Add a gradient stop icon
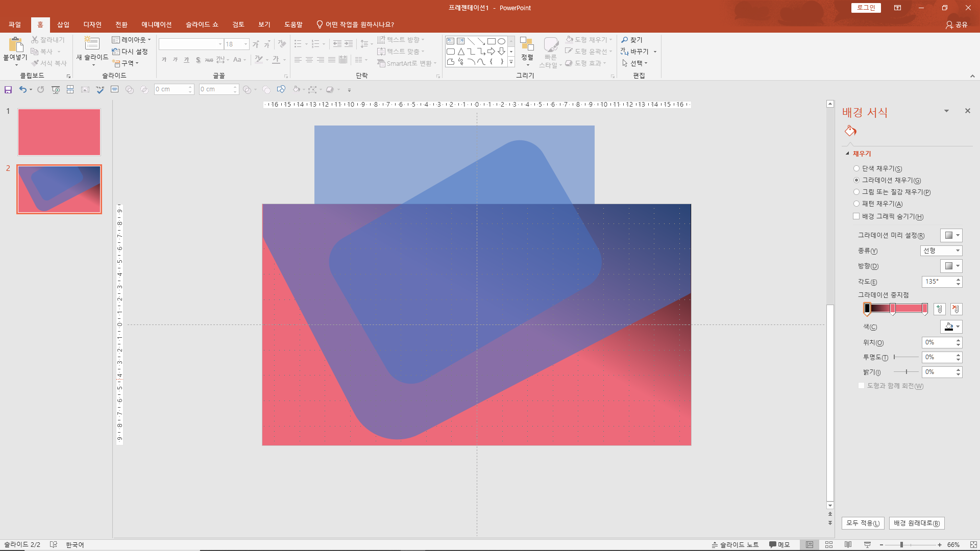Image resolution: width=980 pixels, height=551 pixels. point(939,309)
